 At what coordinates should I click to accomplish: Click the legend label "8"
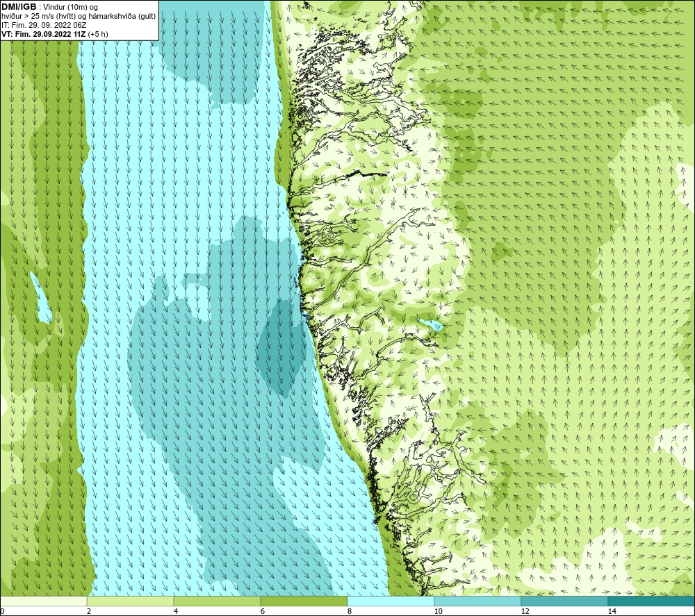click(x=350, y=612)
